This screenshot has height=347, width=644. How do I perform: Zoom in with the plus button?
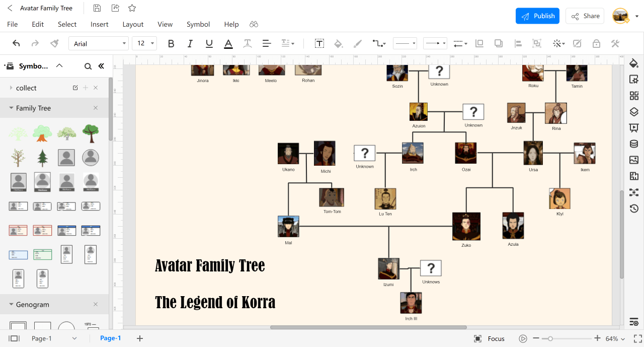[x=597, y=338]
